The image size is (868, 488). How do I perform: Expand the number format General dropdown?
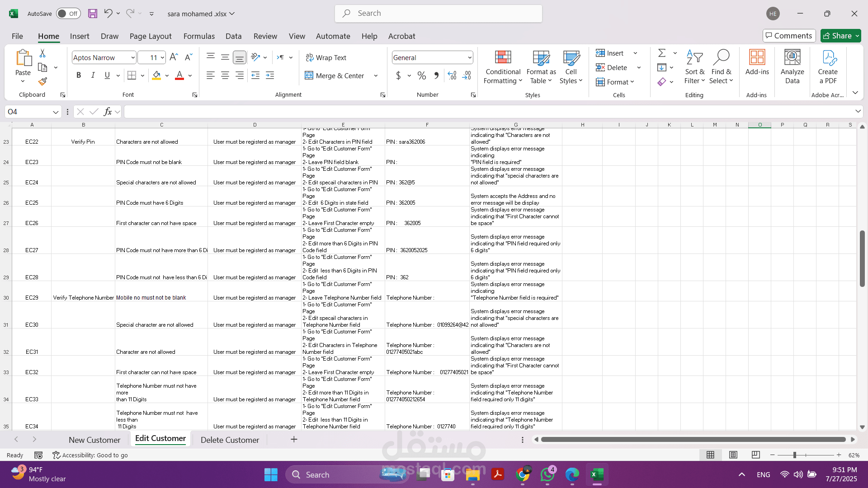pyautogui.click(x=470, y=57)
